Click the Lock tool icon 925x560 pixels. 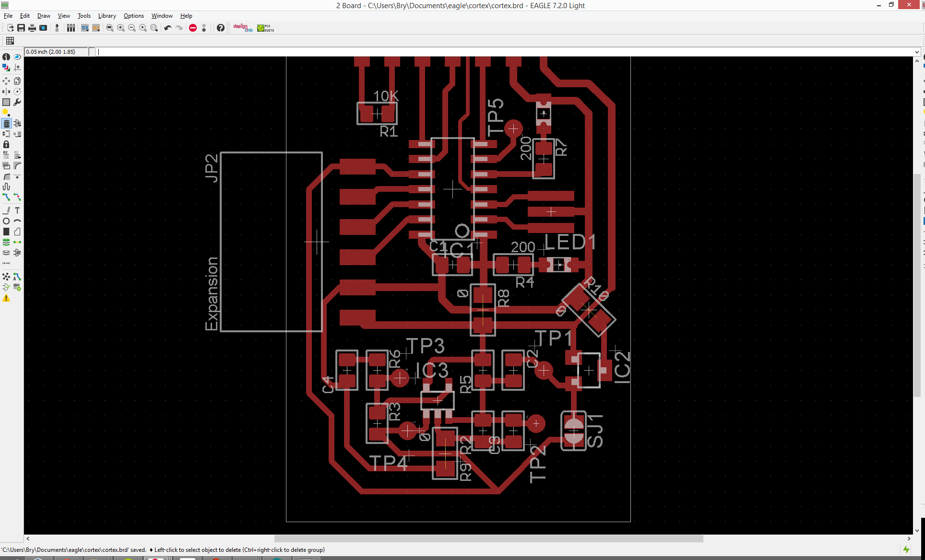pos(6,144)
